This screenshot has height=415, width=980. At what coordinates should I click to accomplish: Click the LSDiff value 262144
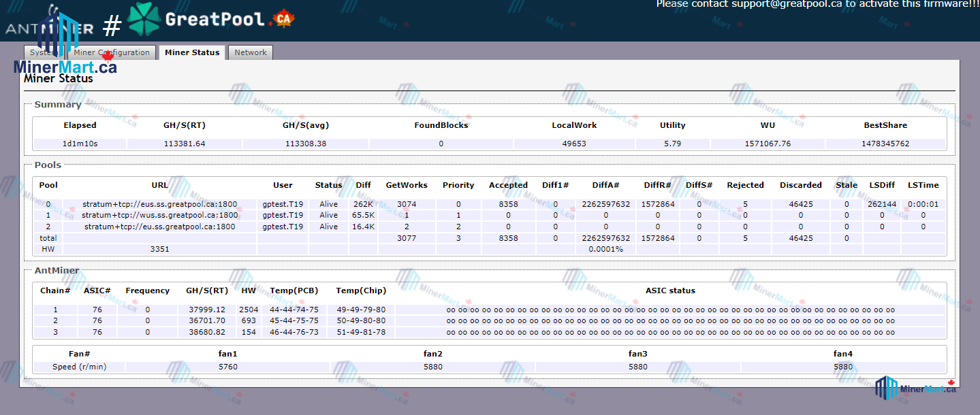tap(882, 204)
